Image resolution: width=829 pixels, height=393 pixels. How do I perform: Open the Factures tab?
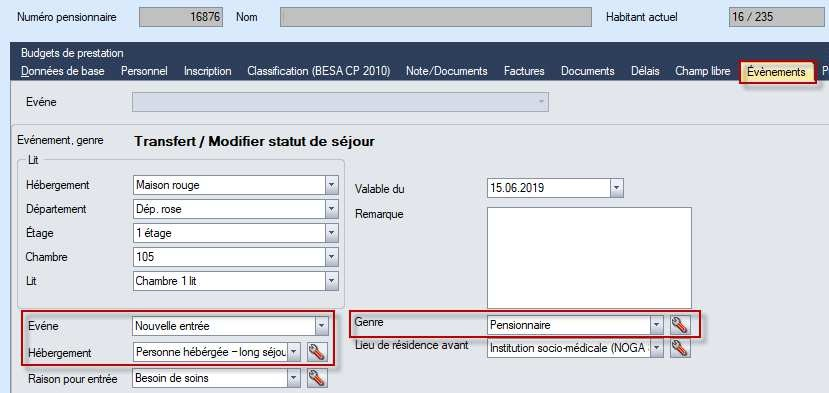524,71
